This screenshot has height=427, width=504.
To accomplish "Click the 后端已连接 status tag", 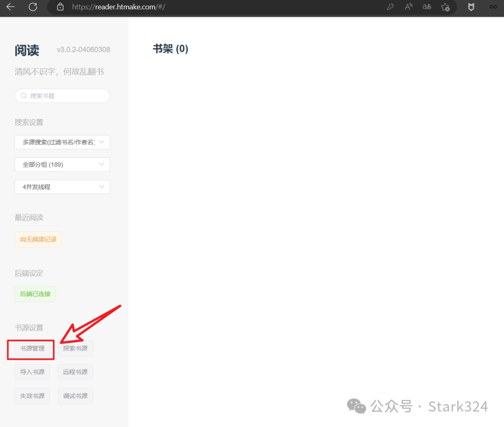I will point(35,294).
